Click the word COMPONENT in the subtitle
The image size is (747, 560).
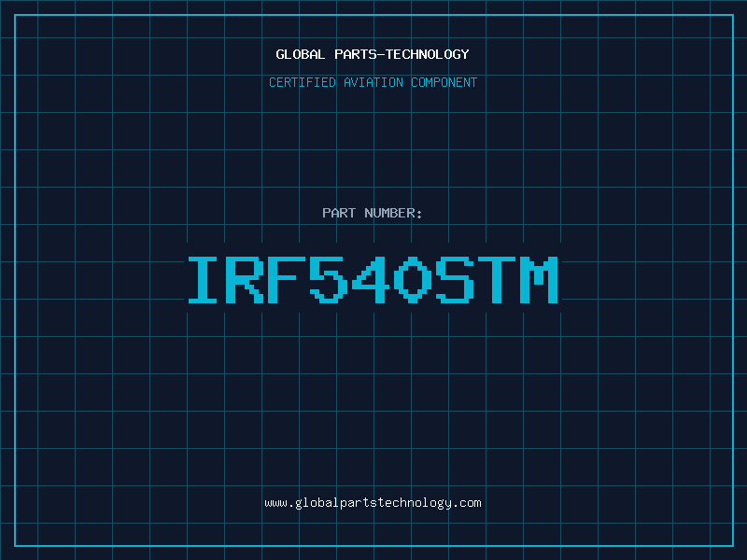point(444,82)
